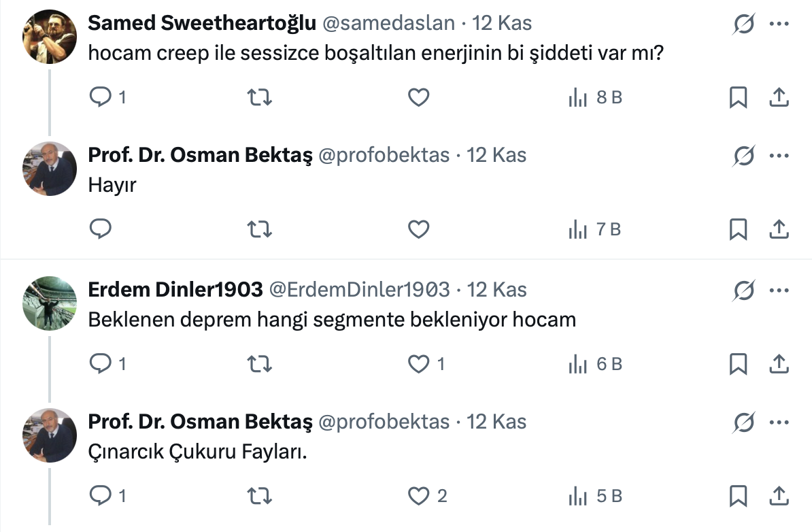Open more options on Erdem Dinler1903's tweet
Viewport: 812px width, 532px height.
pyautogui.click(x=778, y=290)
